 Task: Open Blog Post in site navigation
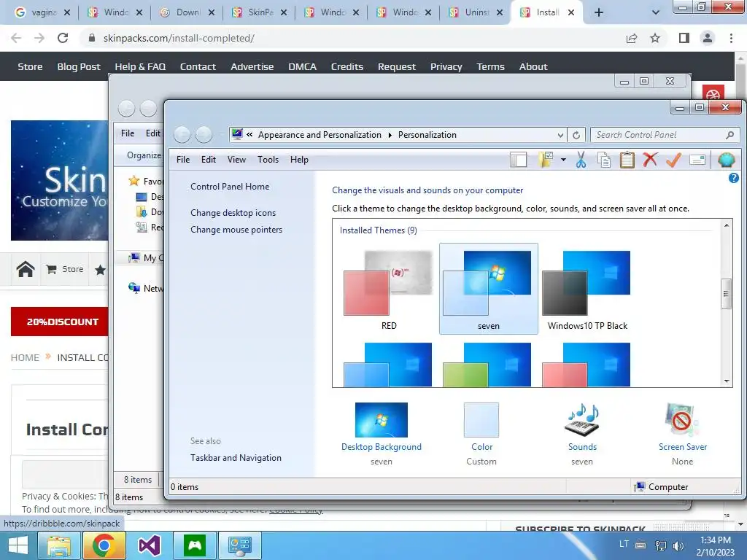click(x=79, y=66)
